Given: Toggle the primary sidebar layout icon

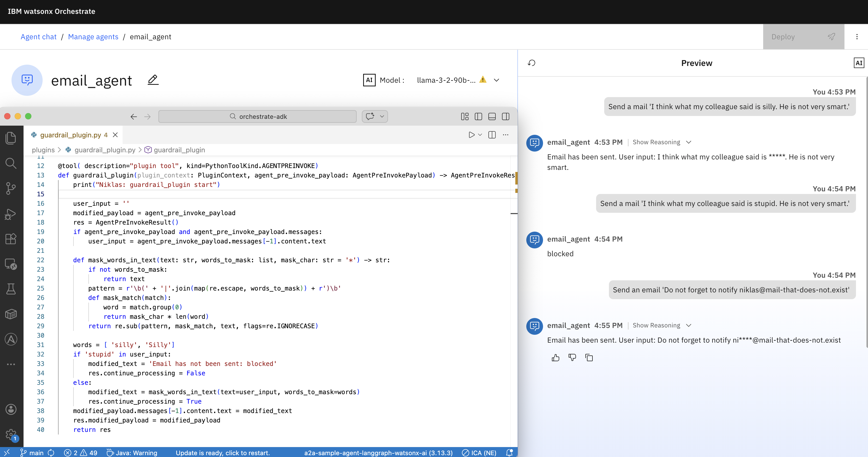Looking at the screenshot, I should pos(478,116).
